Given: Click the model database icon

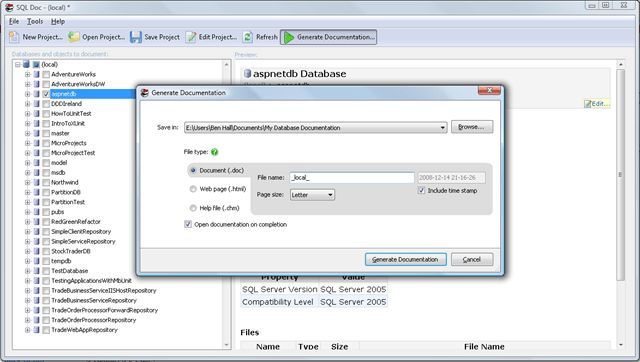Looking at the screenshot, I should 37,162.
